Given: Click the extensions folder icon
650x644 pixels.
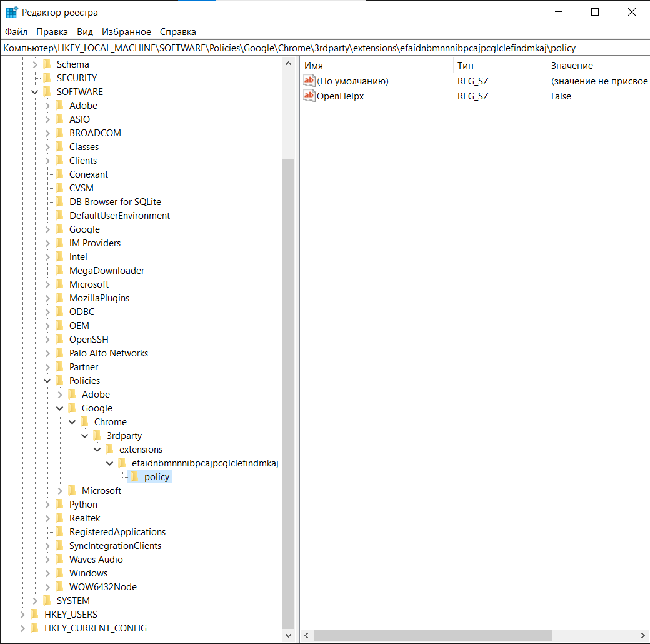Looking at the screenshot, I should 110,449.
